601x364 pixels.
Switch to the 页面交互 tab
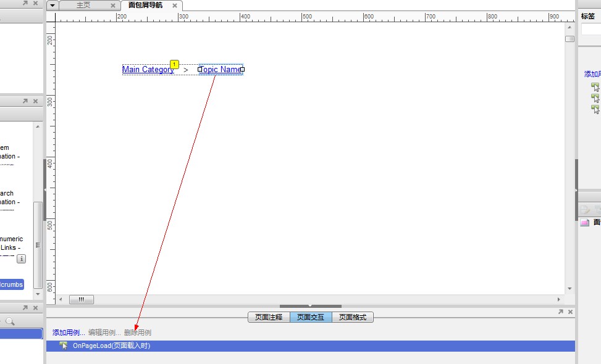311,317
